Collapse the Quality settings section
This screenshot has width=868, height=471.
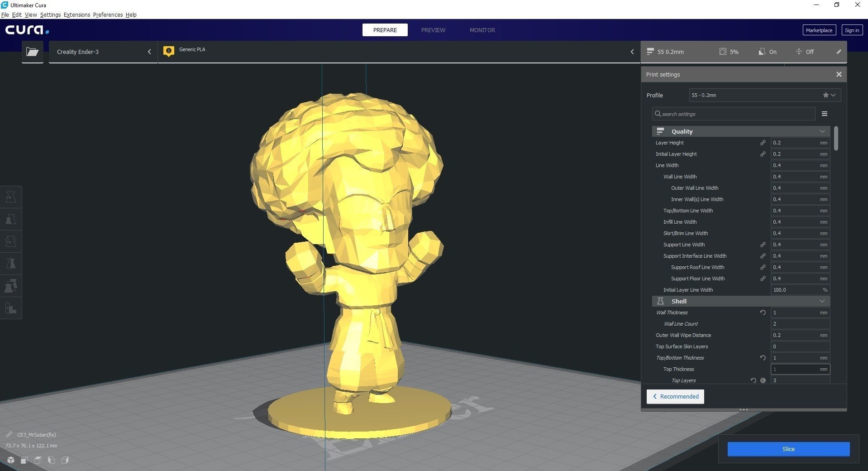point(741,131)
